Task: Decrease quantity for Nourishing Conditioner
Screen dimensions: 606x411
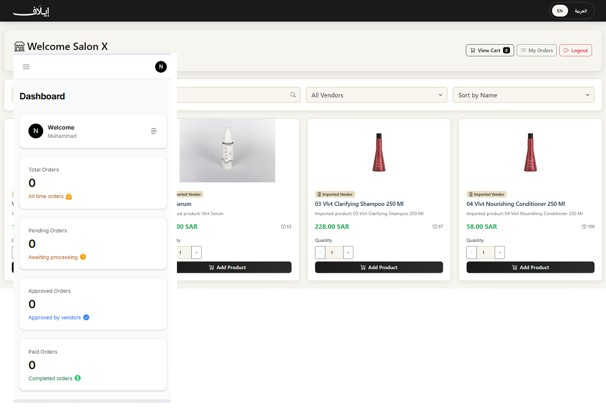Action: pyautogui.click(x=472, y=252)
